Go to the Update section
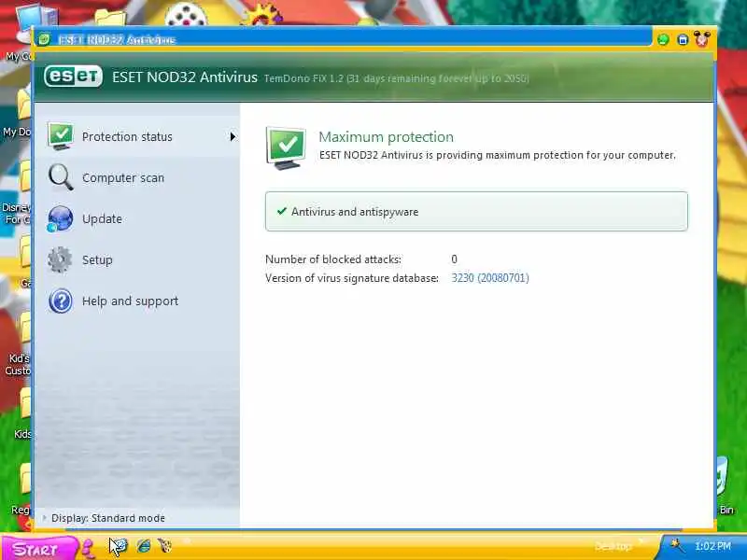The image size is (747, 560). pos(102,218)
